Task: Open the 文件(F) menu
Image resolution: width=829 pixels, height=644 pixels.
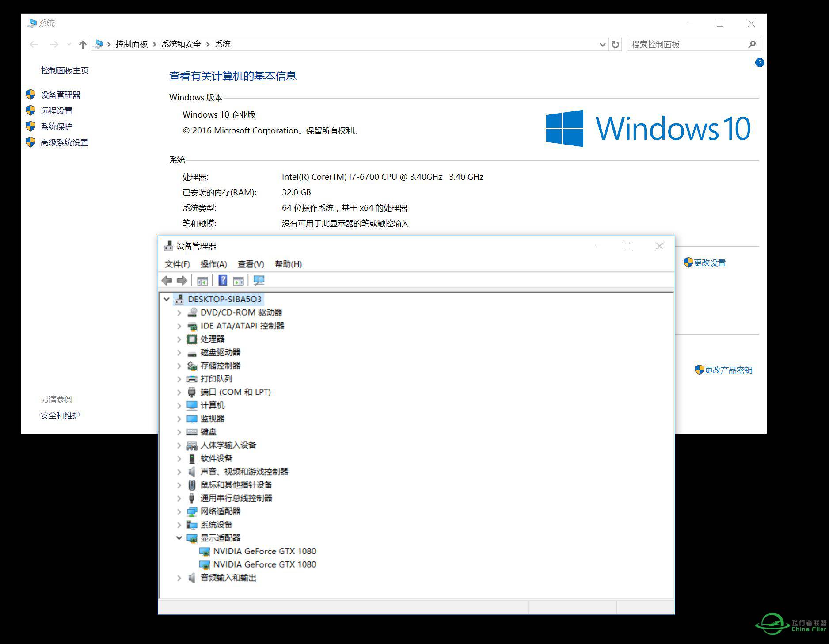Action: click(x=177, y=264)
